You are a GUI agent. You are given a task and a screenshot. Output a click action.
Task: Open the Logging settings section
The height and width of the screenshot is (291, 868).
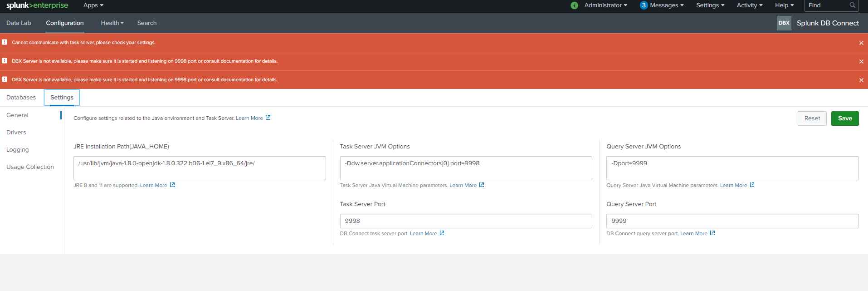click(18, 150)
